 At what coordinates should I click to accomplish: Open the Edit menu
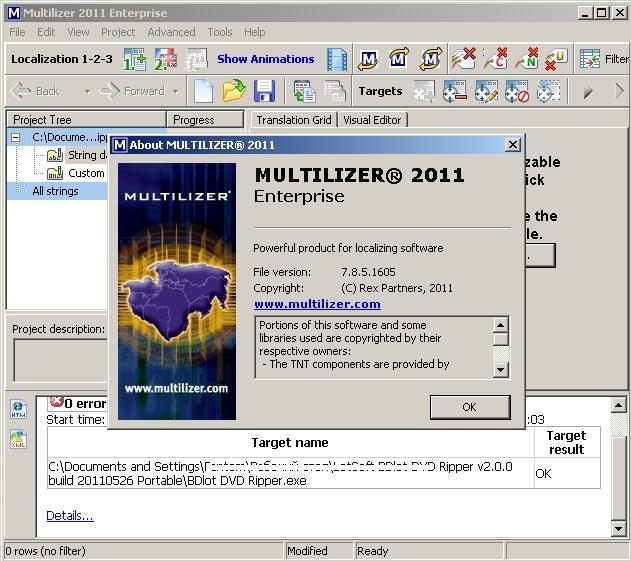pyautogui.click(x=46, y=32)
